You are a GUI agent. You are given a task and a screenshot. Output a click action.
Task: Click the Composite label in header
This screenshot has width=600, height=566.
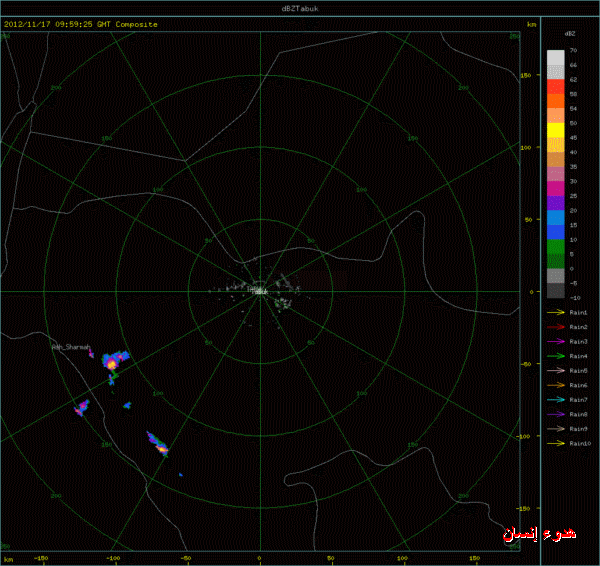tap(137, 24)
